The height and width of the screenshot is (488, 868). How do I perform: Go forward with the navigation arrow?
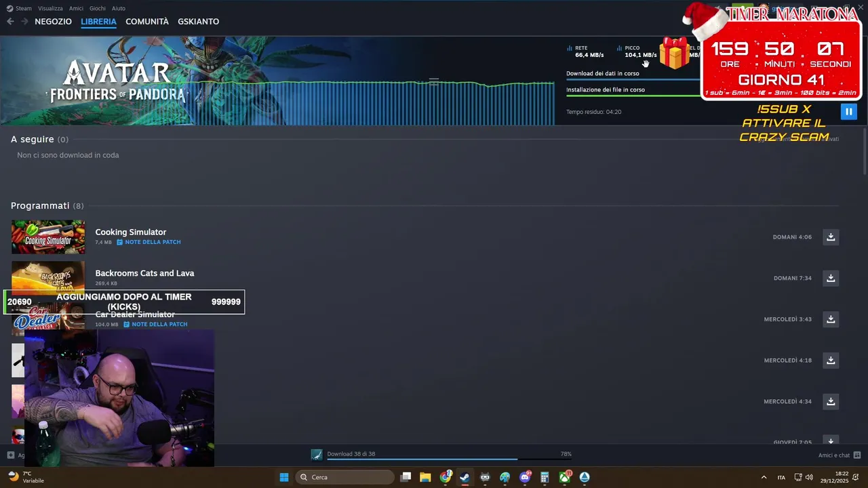click(x=24, y=22)
